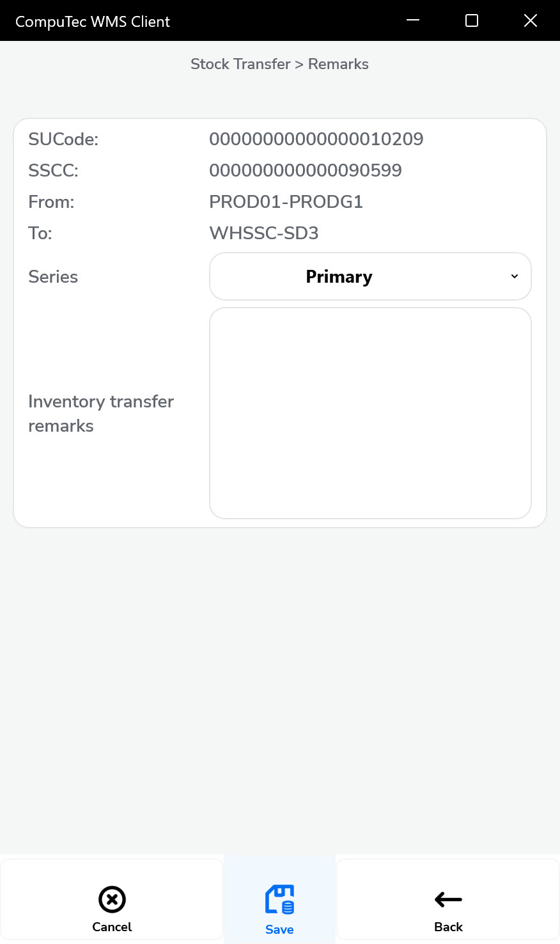Click the chevron on the Series selector

coord(514,276)
